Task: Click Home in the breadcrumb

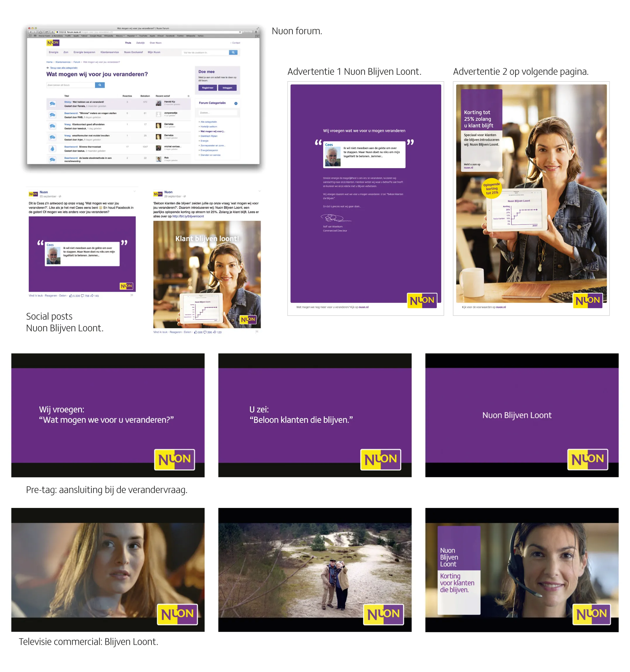Action: [x=50, y=62]
